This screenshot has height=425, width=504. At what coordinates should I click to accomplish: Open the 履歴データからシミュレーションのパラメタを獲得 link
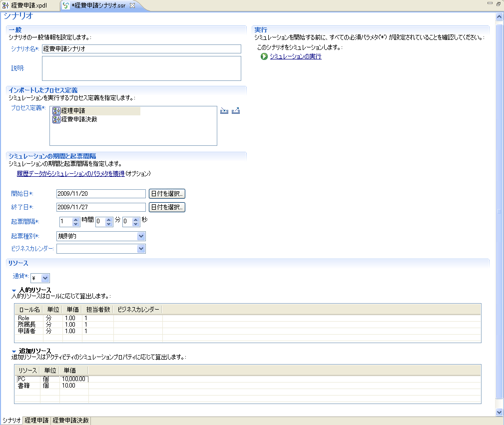pos(70,174)
